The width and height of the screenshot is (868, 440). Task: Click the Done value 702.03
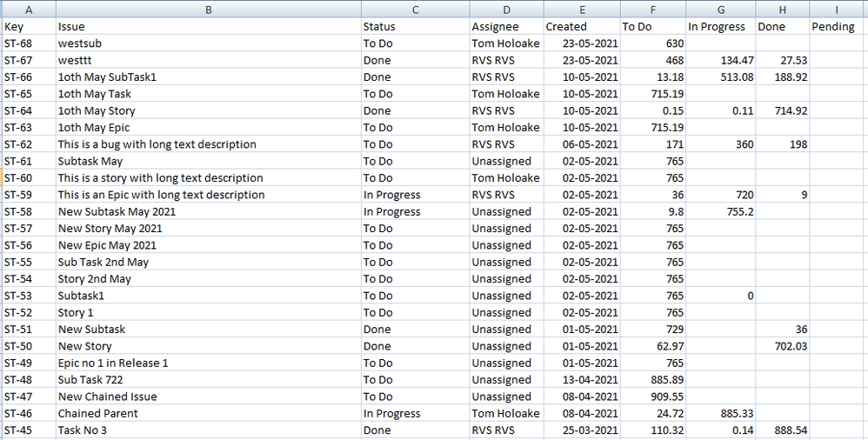pos(782,346)
